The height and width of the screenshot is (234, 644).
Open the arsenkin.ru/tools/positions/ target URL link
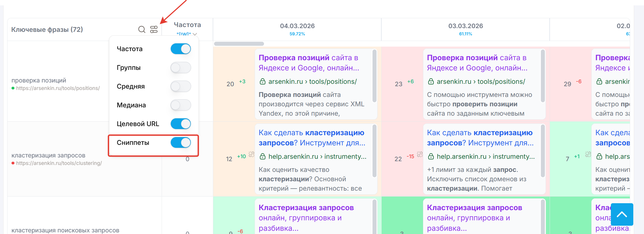click(x=58, y=88)
